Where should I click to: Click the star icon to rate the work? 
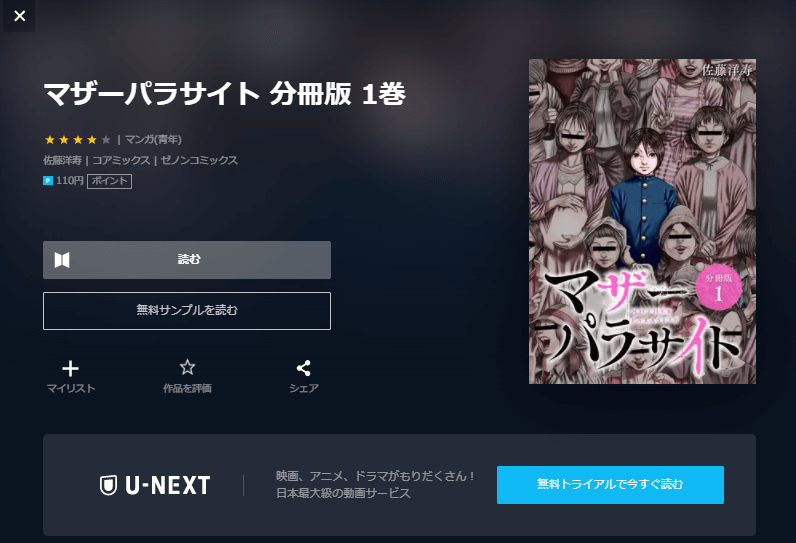pyautogui.click(x=187, y=367)
